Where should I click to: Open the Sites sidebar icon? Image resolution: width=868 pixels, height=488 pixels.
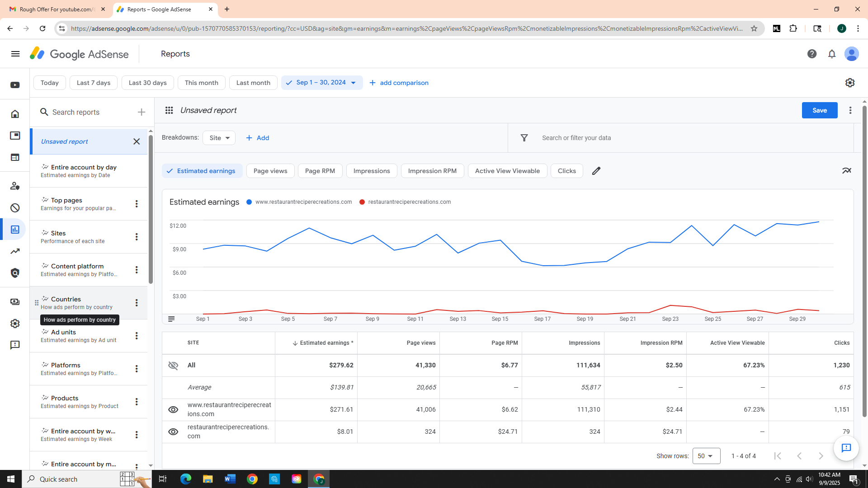[x=15, y=157]
